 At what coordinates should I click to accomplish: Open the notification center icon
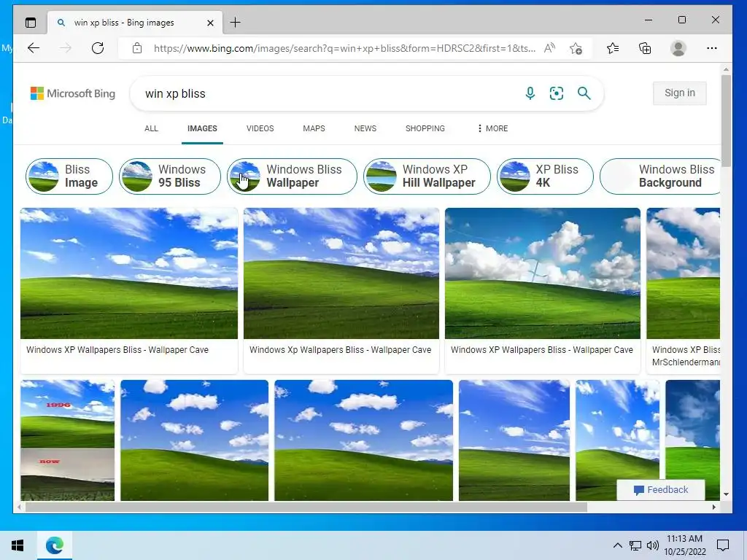[723, 545]
